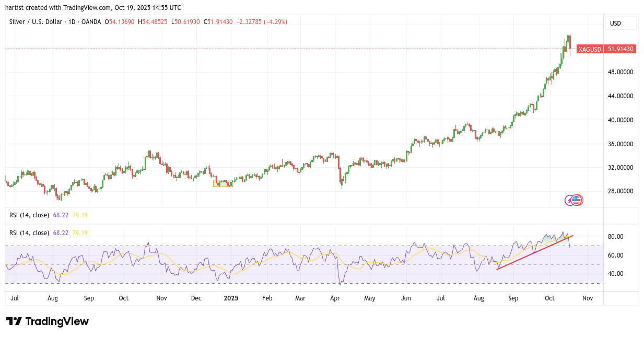Click the purple lightning event icon
The image size is (644, 337).
coord(570,200)
